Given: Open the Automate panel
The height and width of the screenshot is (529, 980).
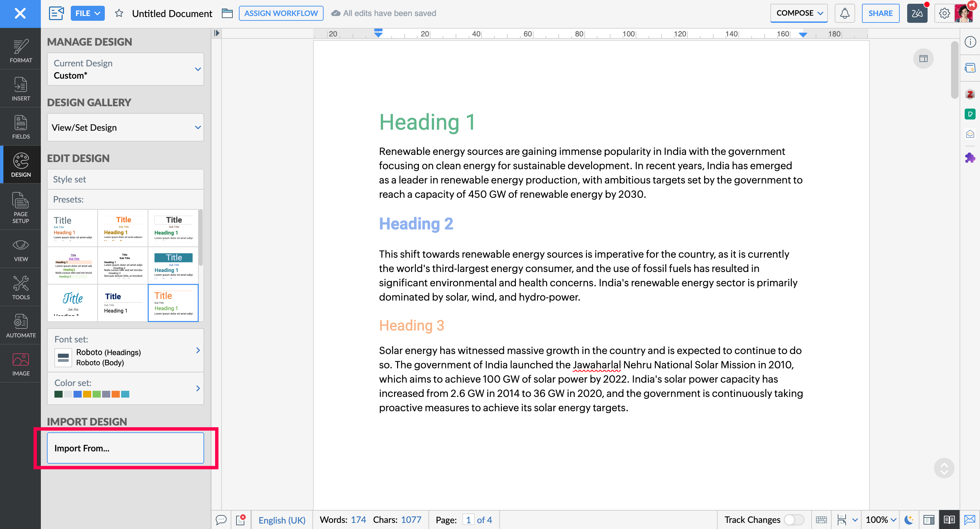Looking at the screenshot, I should pos(20,325).
